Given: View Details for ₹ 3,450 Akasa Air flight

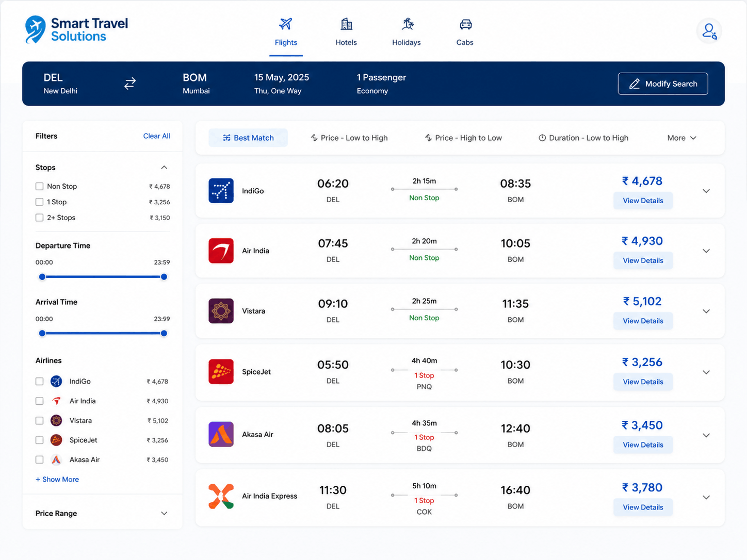Looking at the screenshot, I should [643, 445].
